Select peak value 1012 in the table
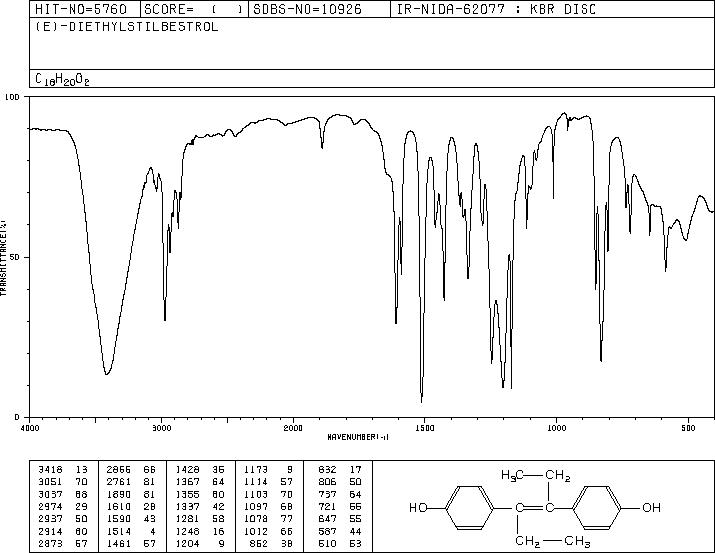The image size is (715, 553). pyautogui.click(x=256, y=532)
